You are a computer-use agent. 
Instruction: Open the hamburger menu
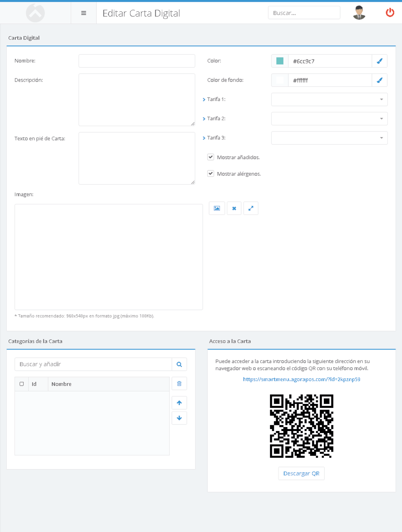coord(83,13)
